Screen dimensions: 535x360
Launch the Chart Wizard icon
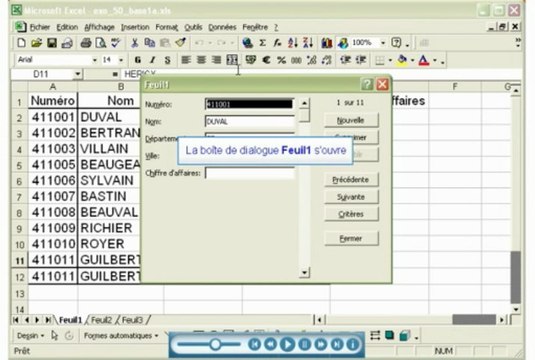click(x=327, y=43)
